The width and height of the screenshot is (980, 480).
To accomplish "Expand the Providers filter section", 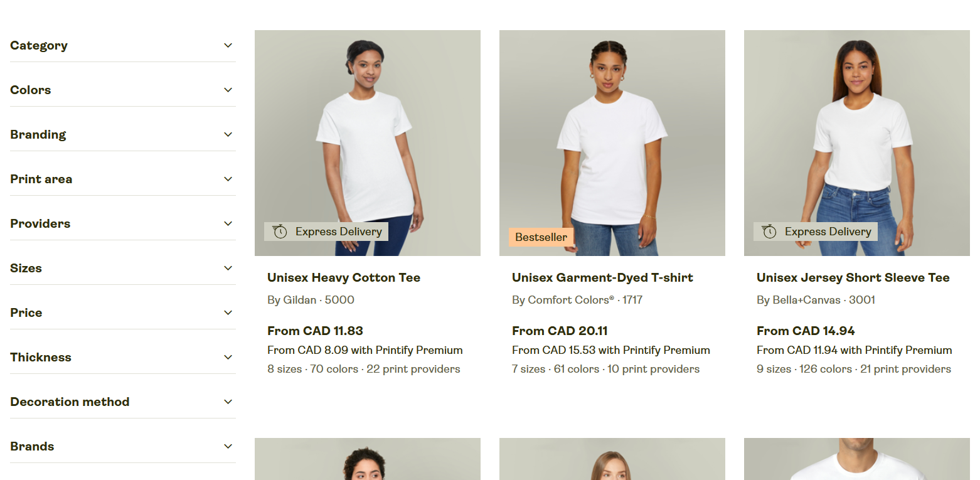I will (x=123, y=223).
